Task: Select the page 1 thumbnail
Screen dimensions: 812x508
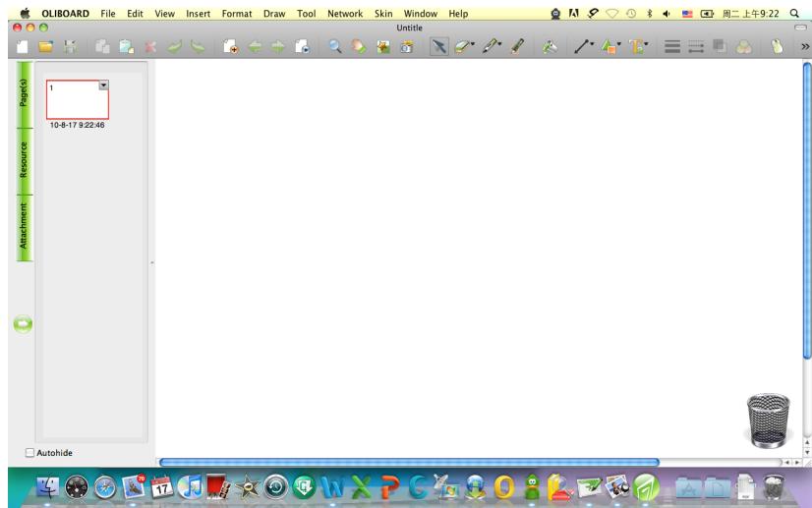Action: click(x=77, y=103)
